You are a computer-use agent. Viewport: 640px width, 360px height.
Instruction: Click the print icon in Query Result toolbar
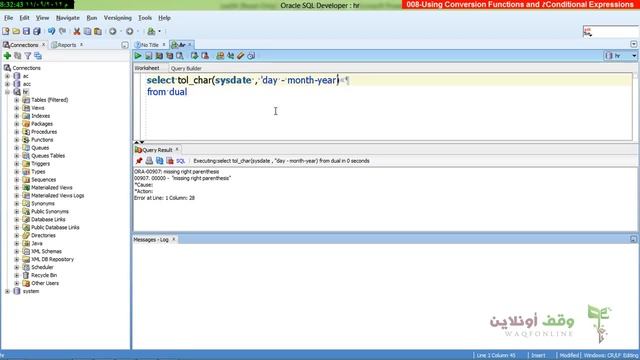149,161
